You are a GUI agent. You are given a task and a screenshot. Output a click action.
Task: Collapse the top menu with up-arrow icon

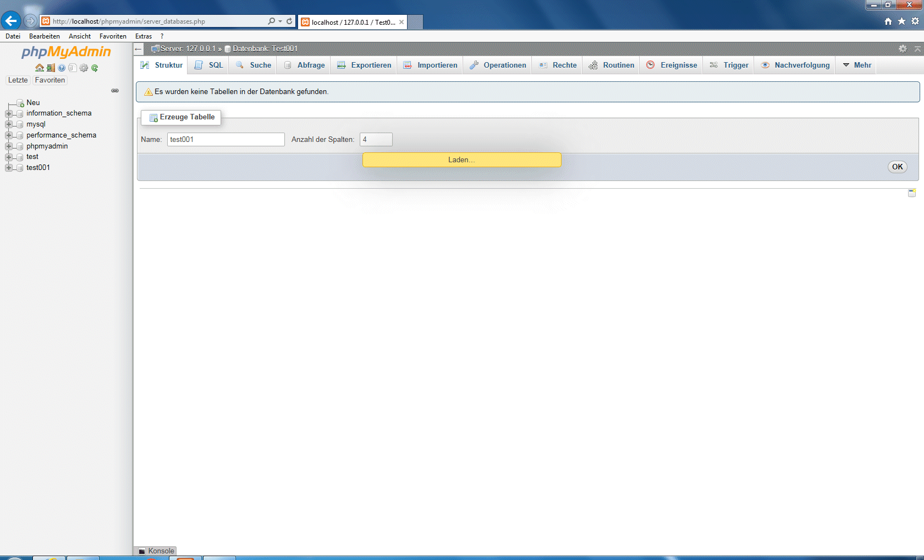[x=917, y=48]
